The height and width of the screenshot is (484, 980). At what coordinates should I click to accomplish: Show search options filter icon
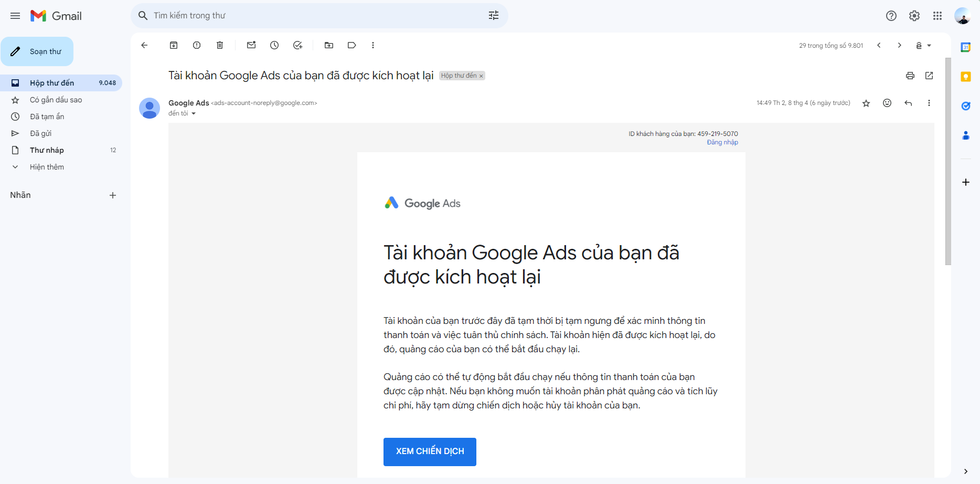(x=494, y=16)
